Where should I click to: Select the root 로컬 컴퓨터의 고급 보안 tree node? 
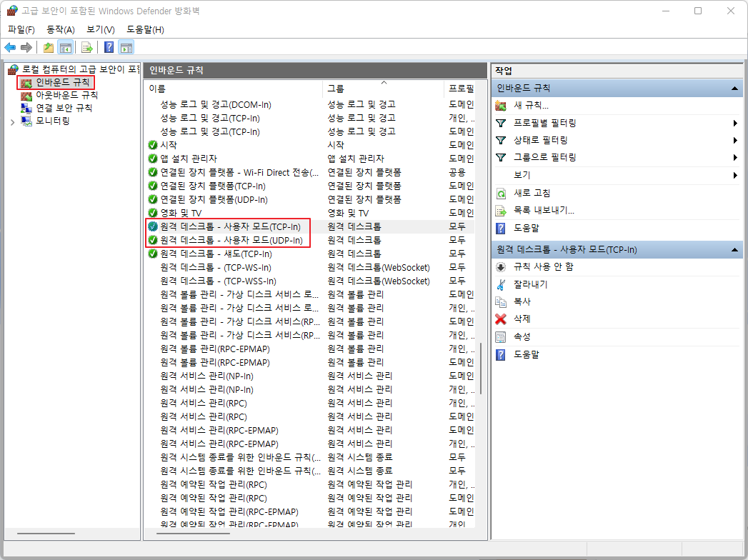(x=80, y=69)
